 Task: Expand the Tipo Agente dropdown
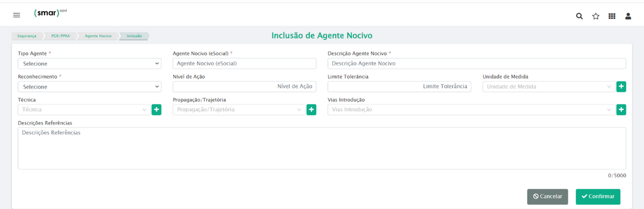tap(90, 64)
